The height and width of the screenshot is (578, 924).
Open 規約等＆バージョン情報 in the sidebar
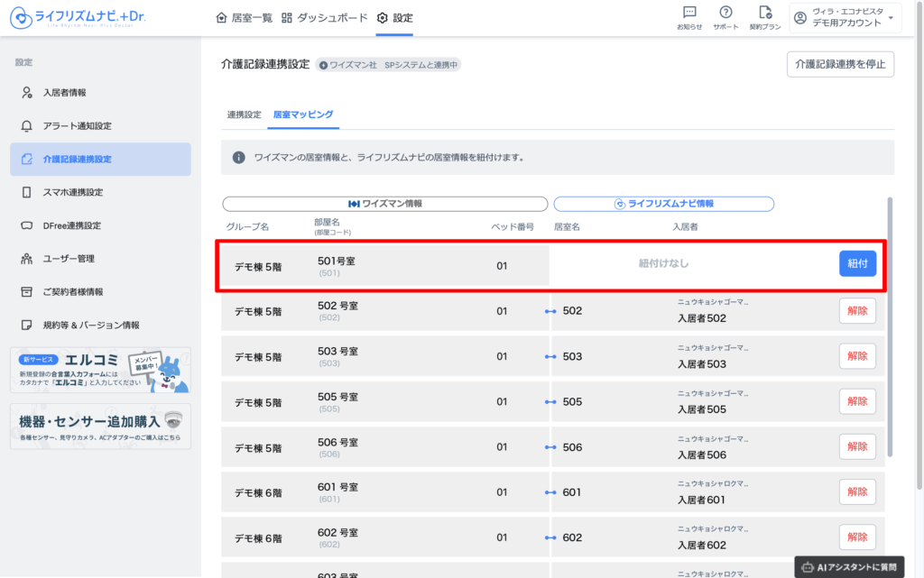click(91, 325)
